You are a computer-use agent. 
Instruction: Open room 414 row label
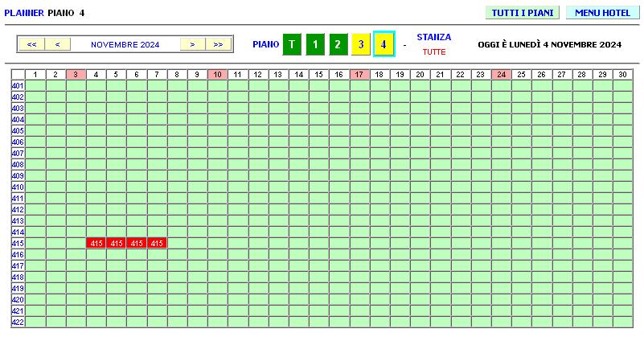click(18, 232)
